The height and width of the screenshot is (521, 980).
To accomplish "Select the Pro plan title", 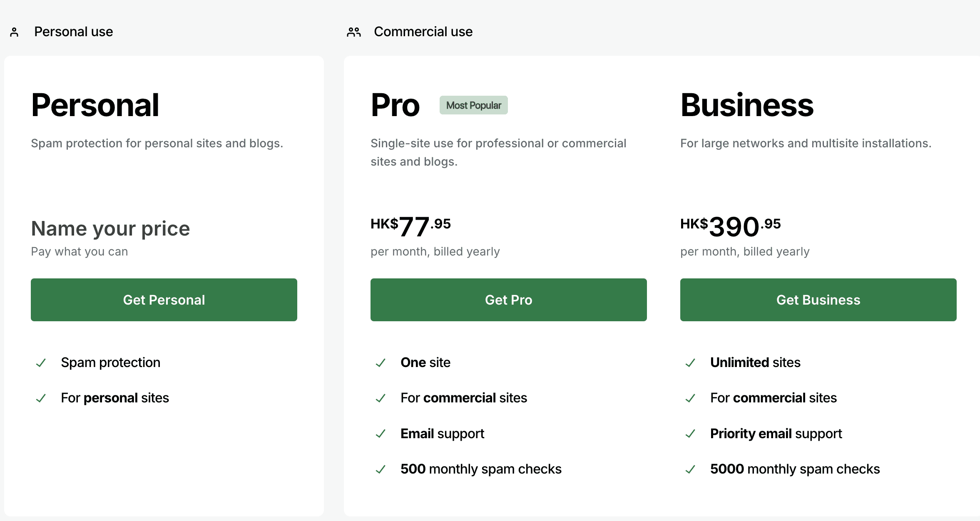I will pyautogui.click(x=395, y=105).
